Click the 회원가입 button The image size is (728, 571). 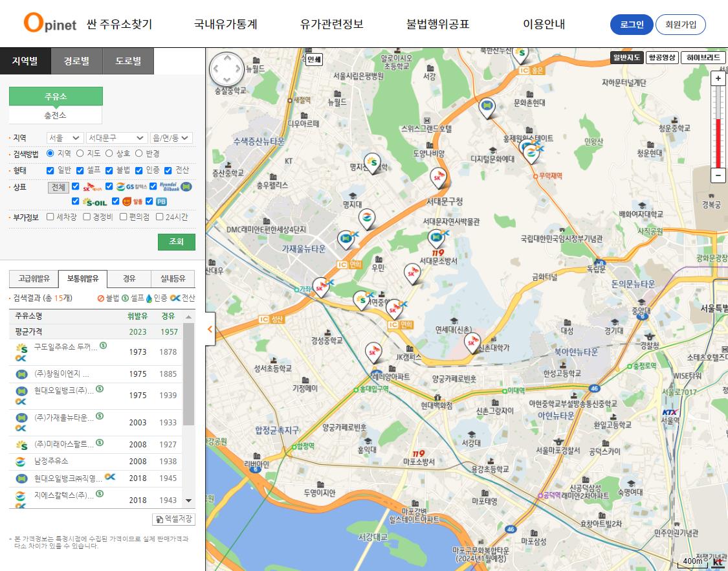[681, 25]
